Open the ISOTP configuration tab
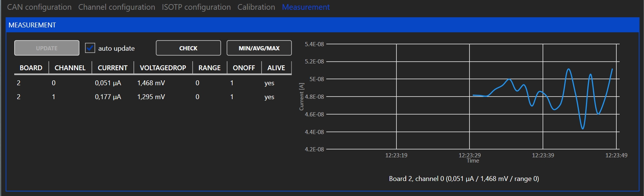Image resolution: width=644 pixels, height=196 pixels. point(196,7)
